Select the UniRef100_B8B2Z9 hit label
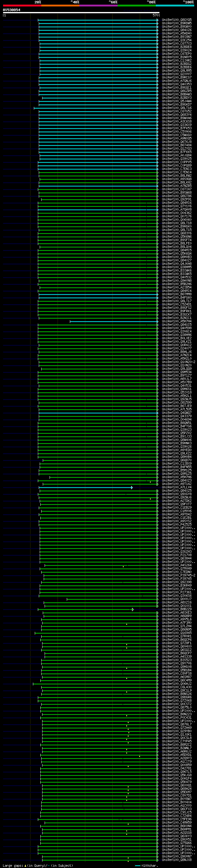Image resolution: width=197 pixels, height=868 pixels. [176, 609]
